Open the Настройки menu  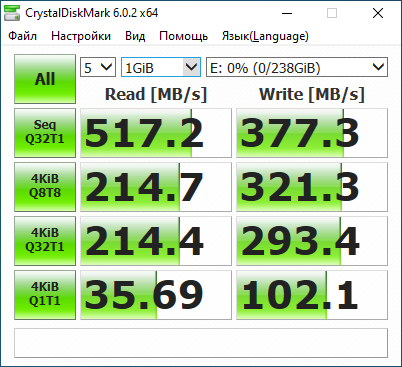tap(81, 36)
